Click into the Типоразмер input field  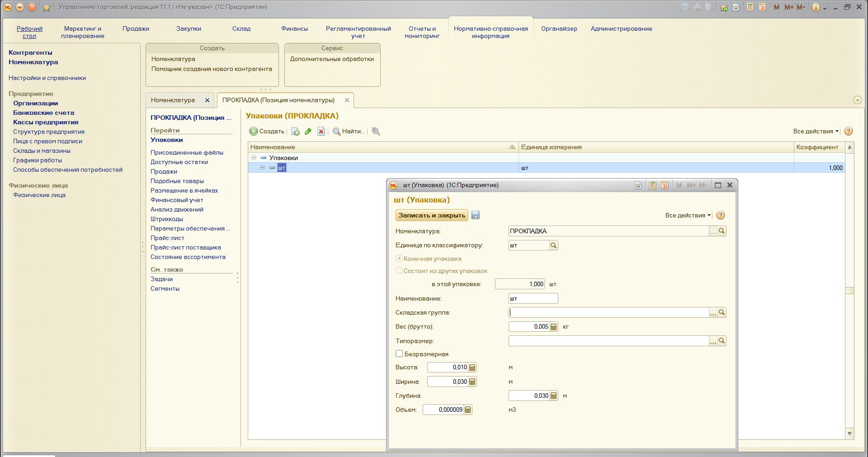(x=608, y=341)
